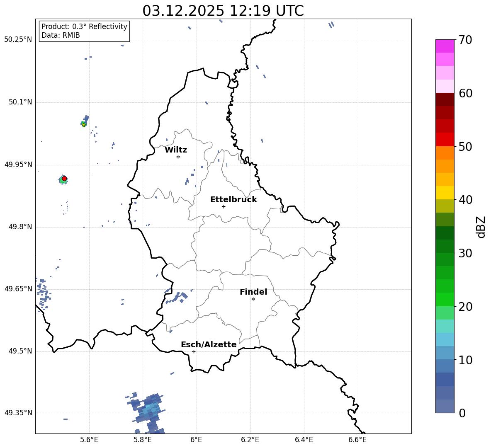Click the dBZ colorbar axis label
Viewport: 491px width, 448px height.
coord(481,227)
